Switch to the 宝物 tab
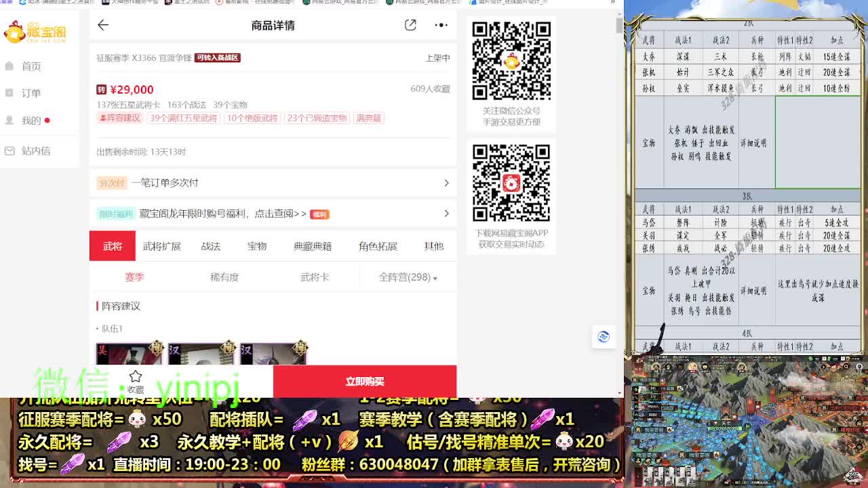This screenshot has width=868, height=488. click(257, 246)
